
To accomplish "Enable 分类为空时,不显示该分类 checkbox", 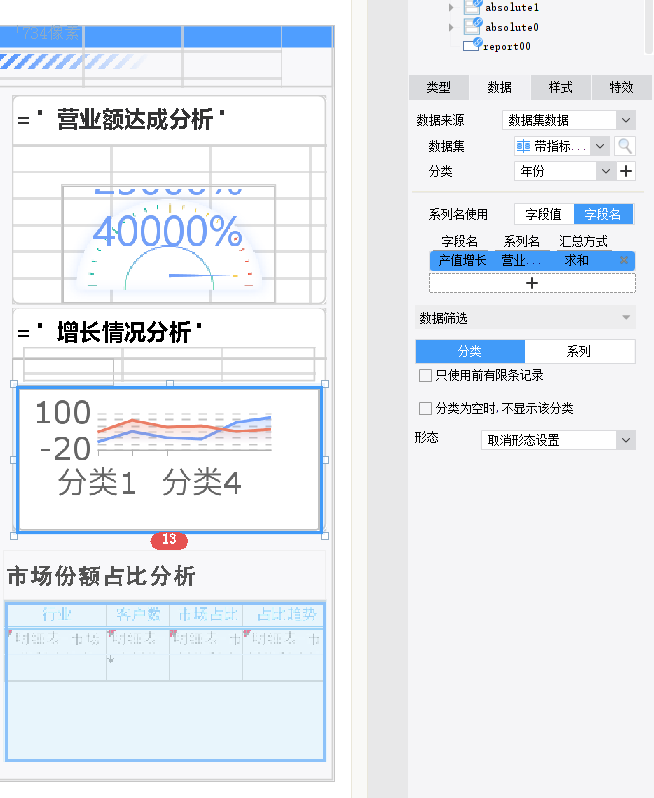I will pos(425,408).
